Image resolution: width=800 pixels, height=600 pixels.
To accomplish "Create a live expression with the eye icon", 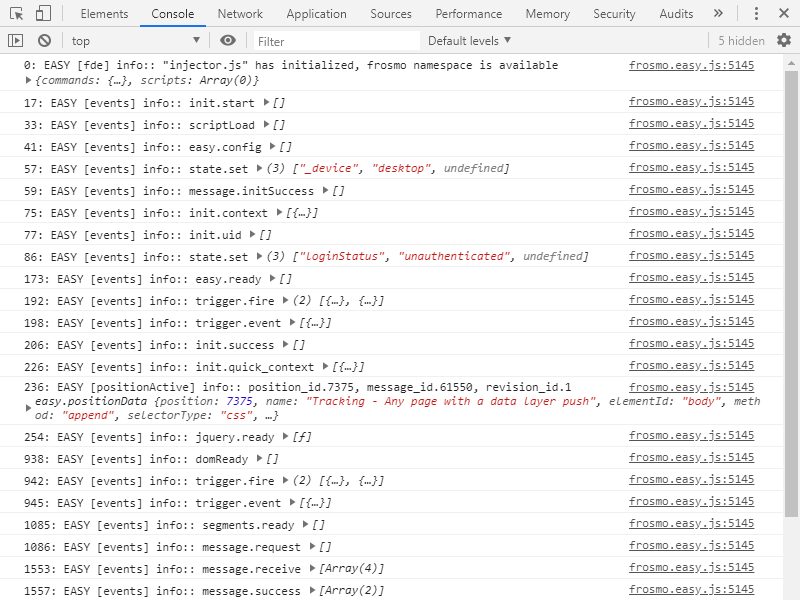I will coord(228,40).
